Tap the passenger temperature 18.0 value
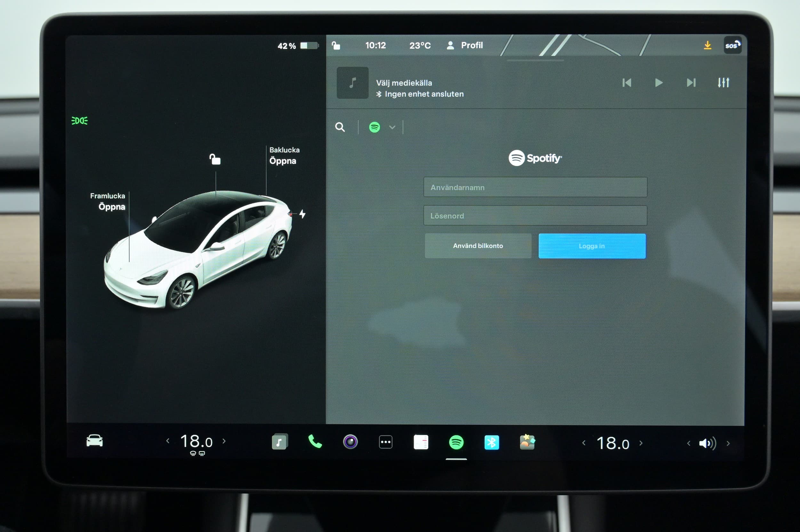The width and height of the screenshot is (800, 532). 613,443
